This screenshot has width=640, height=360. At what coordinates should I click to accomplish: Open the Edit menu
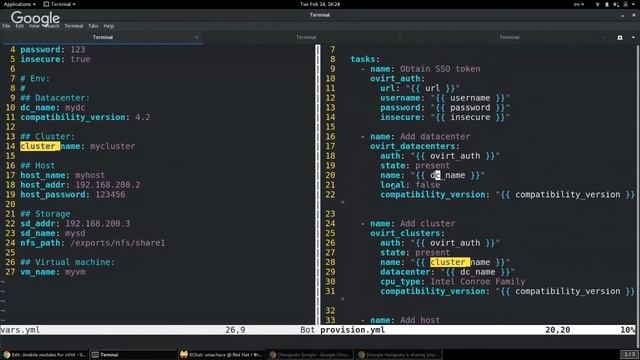[x=20, y=26]
